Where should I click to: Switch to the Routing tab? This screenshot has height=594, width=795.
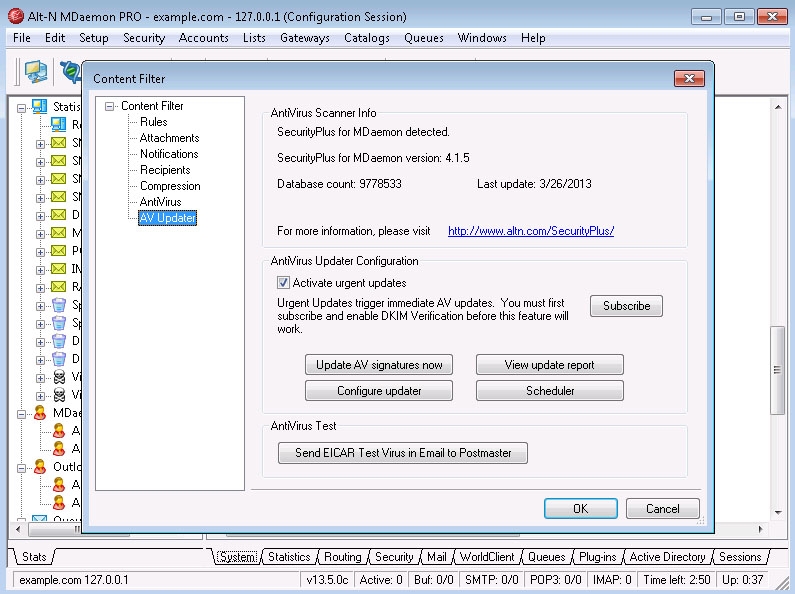pos(342,557)
